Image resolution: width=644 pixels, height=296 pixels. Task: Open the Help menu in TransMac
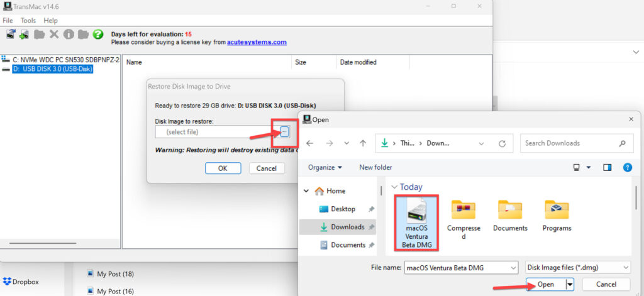50,21
